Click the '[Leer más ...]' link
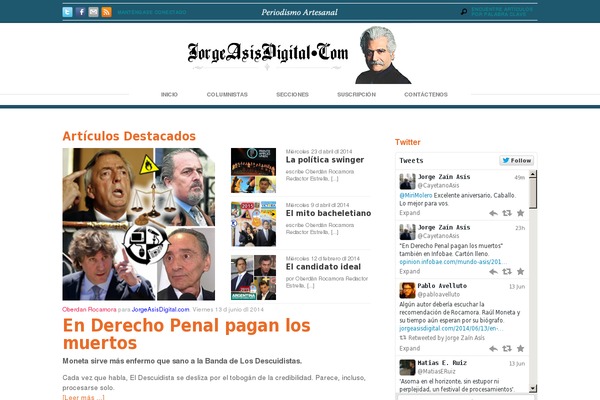The image size is (600, 400). click(x=83, y=397)
